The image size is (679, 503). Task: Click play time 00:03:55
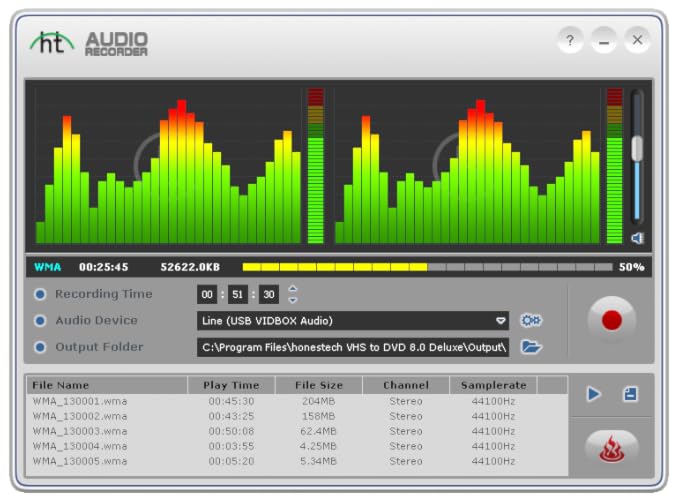click(231, 446)
